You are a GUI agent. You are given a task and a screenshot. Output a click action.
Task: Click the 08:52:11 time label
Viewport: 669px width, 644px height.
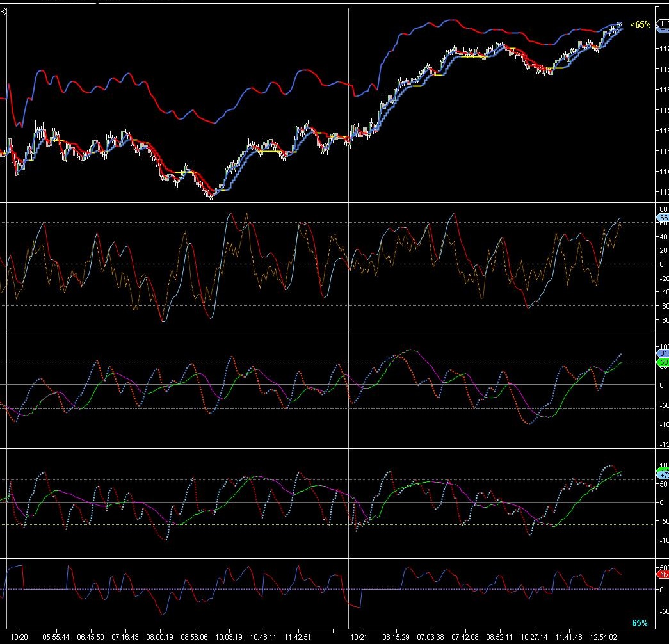[x=499, y=637]
